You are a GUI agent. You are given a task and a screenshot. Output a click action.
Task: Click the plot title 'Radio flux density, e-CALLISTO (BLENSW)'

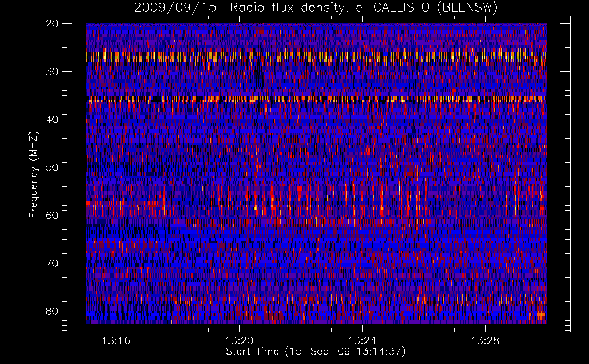(x=363, y=7)
